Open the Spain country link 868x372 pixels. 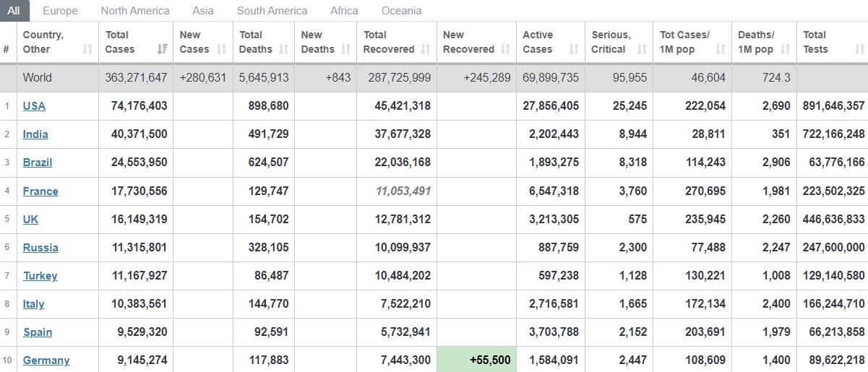coord(38,332)
